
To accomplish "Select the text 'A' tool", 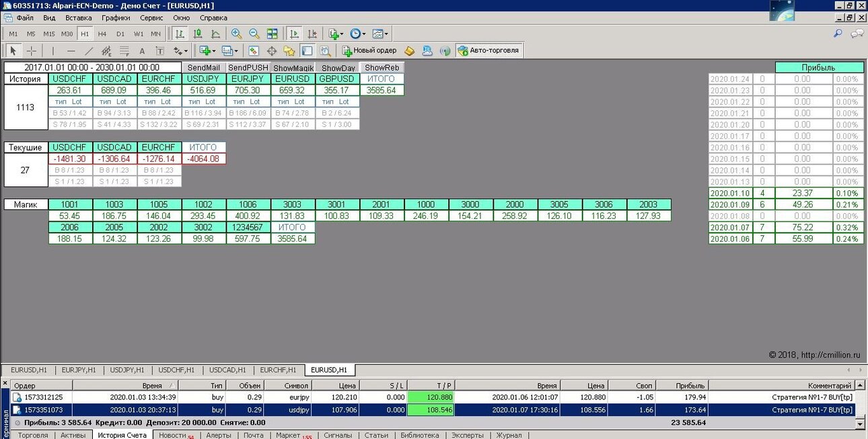I will coord(142,50).
